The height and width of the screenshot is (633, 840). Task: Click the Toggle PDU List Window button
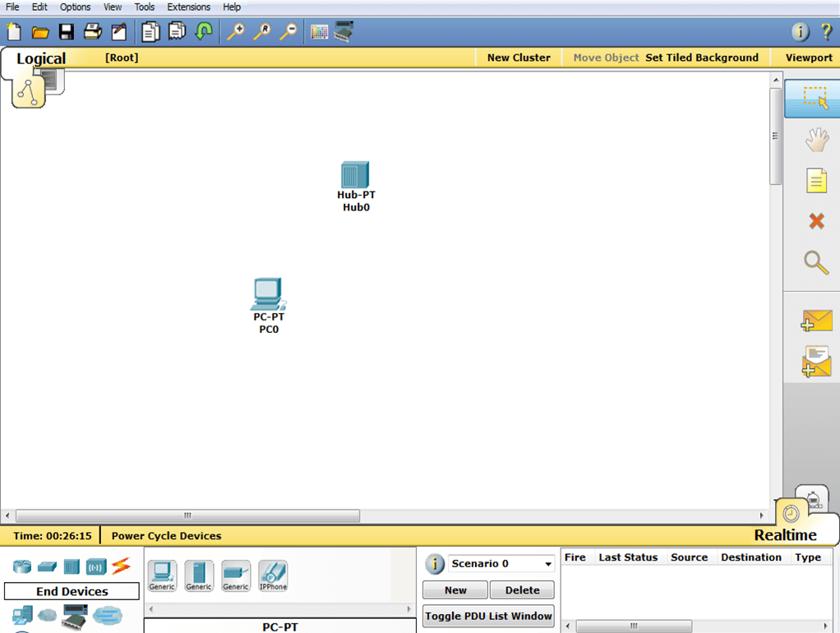(x=488, y=616)
